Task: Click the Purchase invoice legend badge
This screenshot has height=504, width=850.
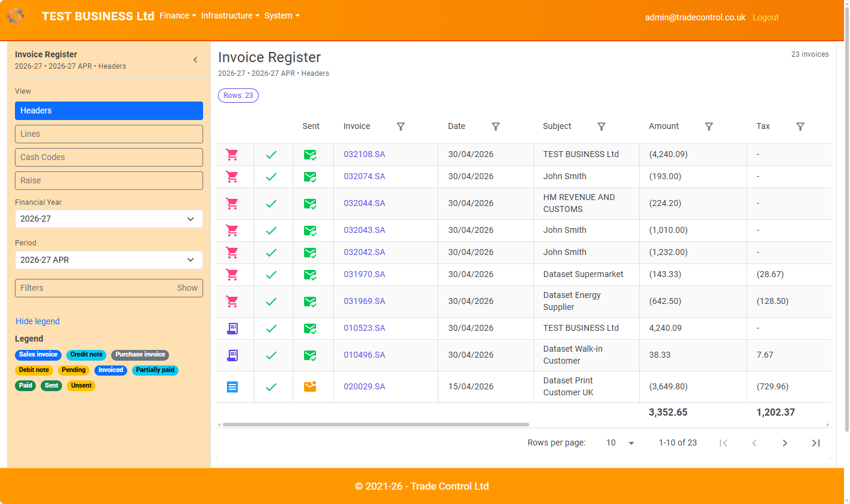Action: tap(140, 355)
